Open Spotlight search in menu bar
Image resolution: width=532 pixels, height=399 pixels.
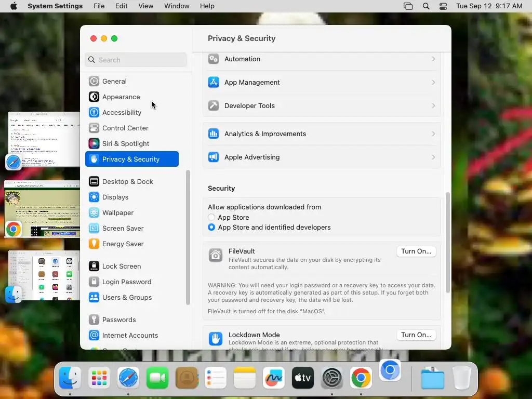pos(426,6)
